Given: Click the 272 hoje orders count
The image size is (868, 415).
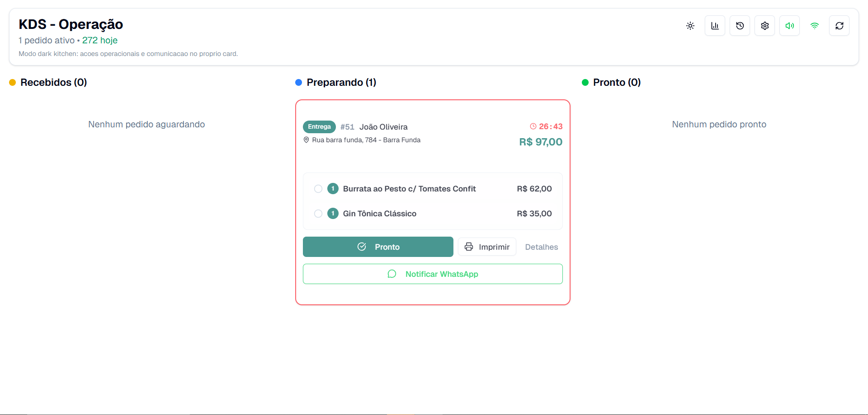Looking at the screenshot, I should click(x=100, y=40).
